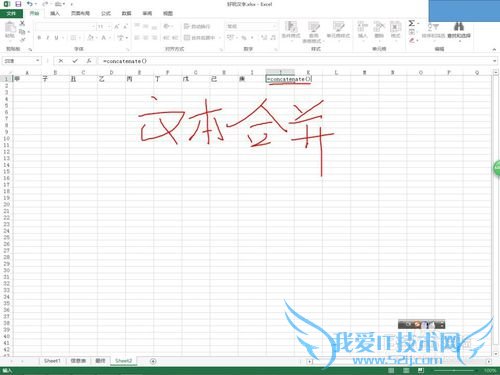500x375 pixels.
Task: Click the AutoSum sigma icon
Action: [412, 23]
